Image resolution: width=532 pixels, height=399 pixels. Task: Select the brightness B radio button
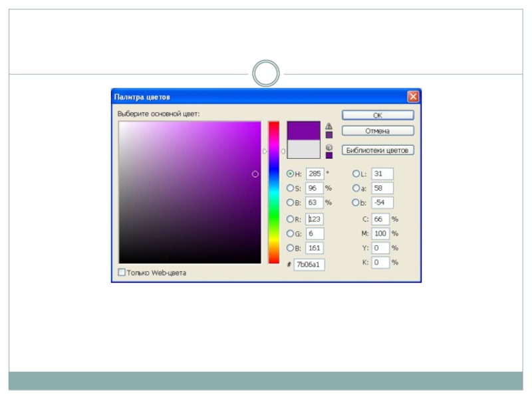pyautogui.click(x=290, y=203)
